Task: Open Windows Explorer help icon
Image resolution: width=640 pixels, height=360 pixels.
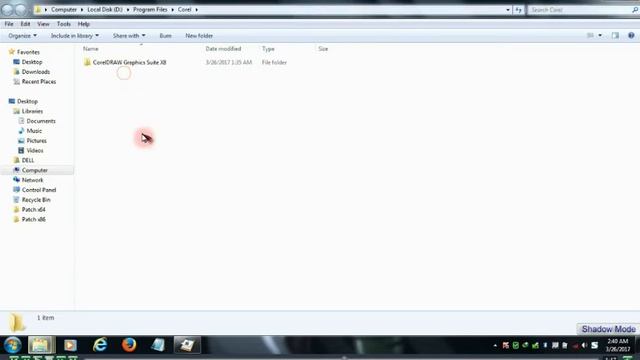Action: [x=631, y=36]
